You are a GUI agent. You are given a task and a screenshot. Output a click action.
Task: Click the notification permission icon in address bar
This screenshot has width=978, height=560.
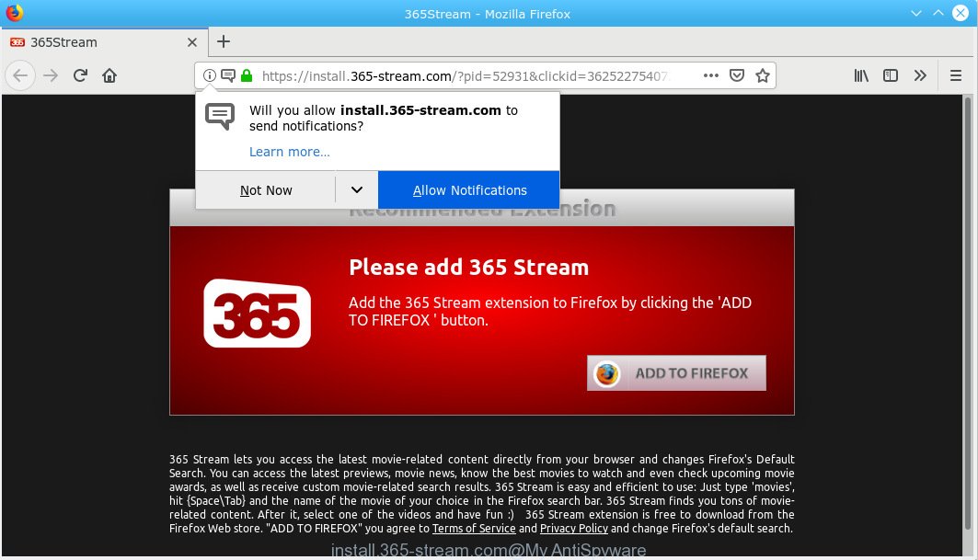pos(228,75)
